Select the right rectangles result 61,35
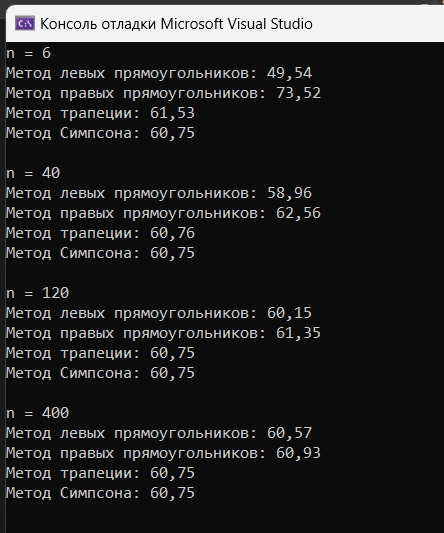The height and width of the screenshot is (533, 444). (x=298, y=333)
